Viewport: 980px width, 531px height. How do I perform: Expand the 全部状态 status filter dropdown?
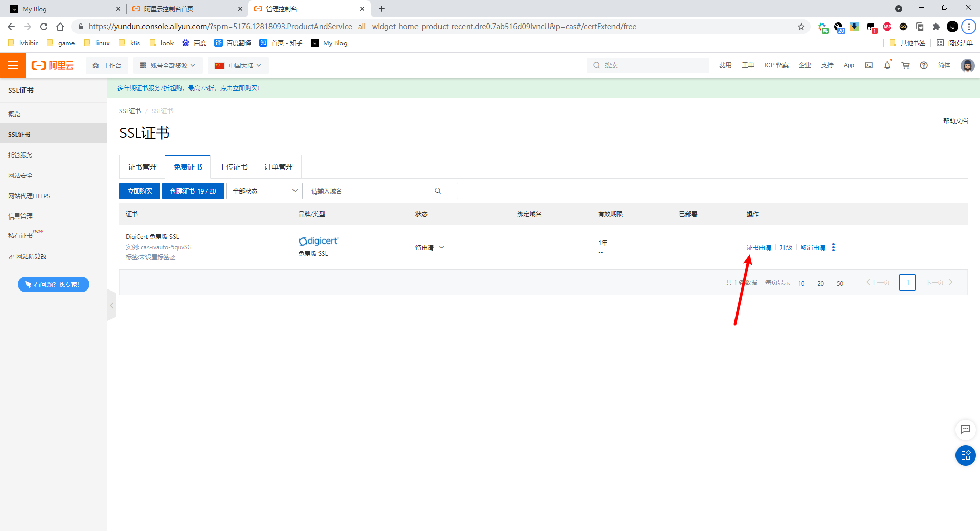[x=264, y=191]
